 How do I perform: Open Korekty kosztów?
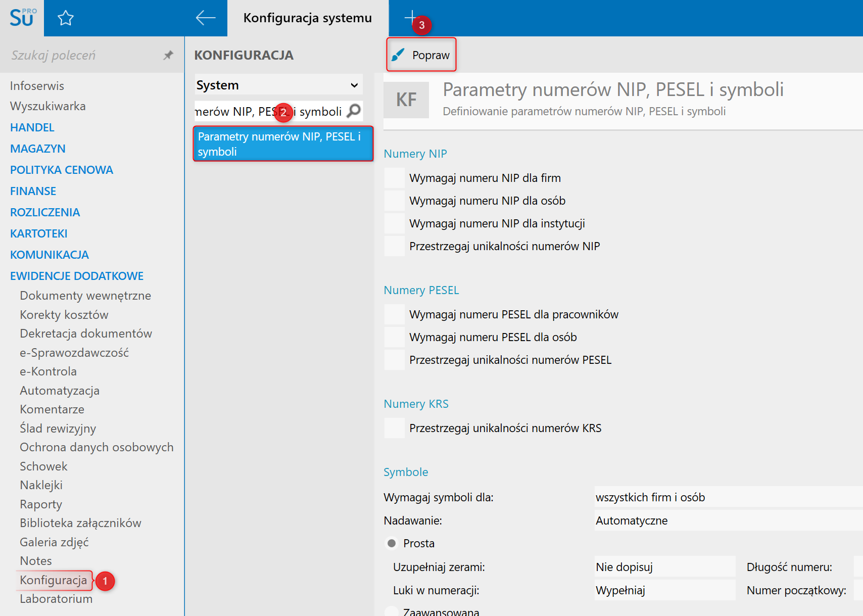(64, 315)
